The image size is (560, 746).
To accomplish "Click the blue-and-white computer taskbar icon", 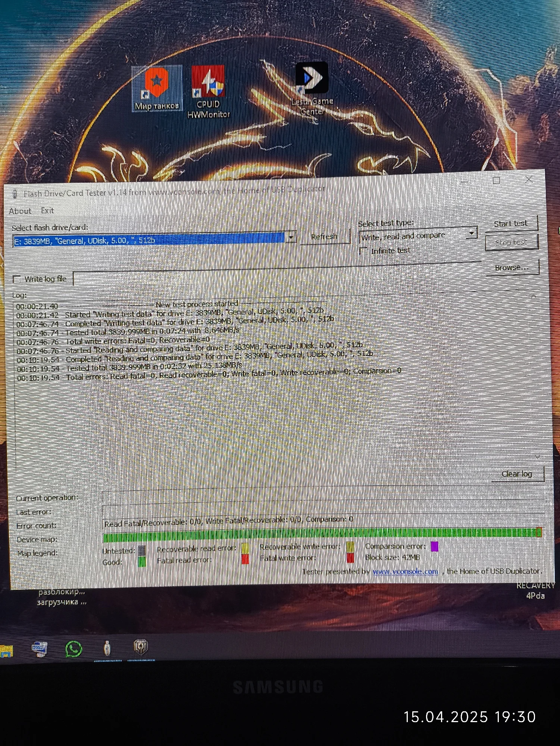I will 39,649.
